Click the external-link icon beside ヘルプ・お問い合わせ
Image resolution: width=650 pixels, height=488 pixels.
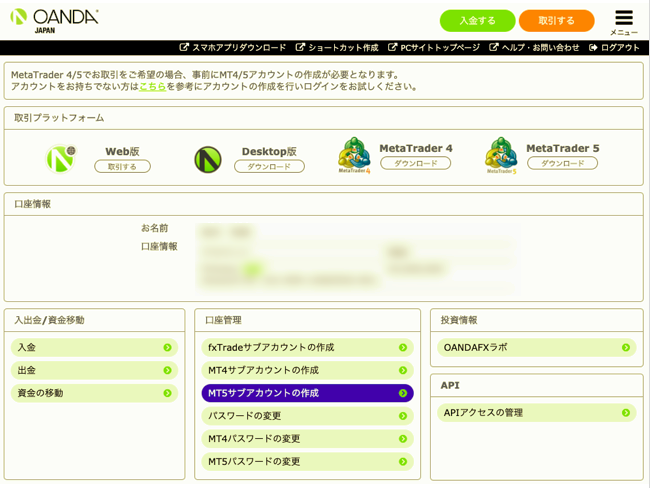pyautogui.click(x=493, y=47)
